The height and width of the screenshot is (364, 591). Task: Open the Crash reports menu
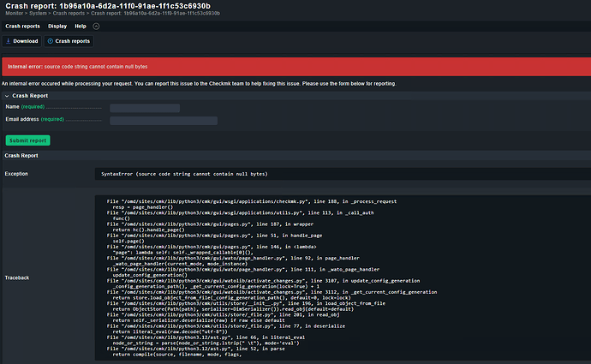coord(22,27)
